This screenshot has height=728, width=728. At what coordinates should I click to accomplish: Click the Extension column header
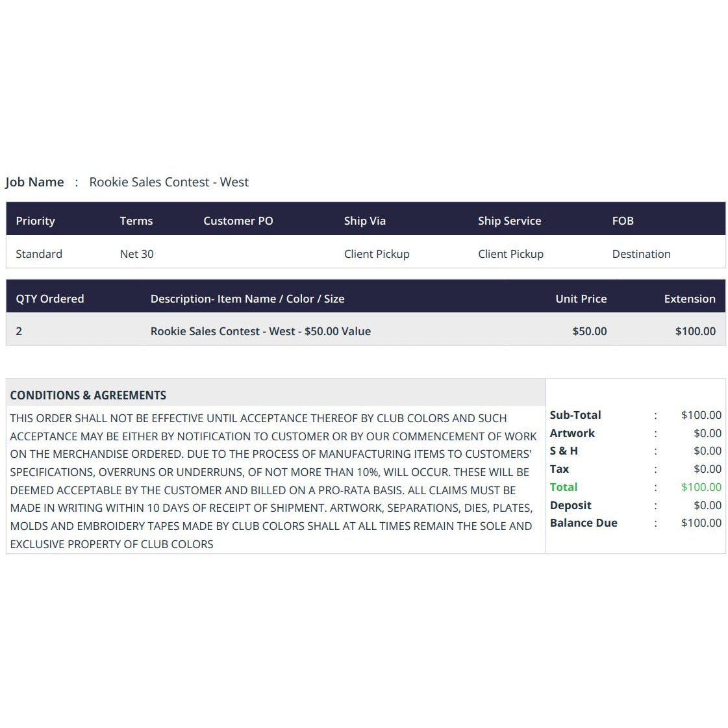coord(690,299)
